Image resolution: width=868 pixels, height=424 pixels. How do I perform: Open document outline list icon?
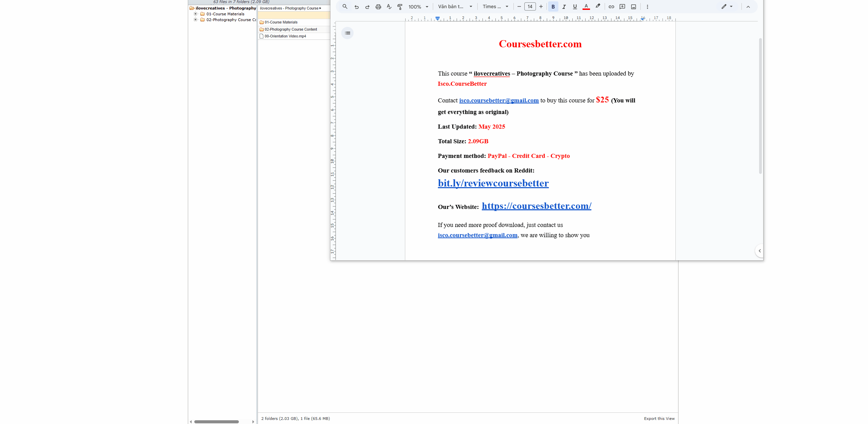click(347, 33)
